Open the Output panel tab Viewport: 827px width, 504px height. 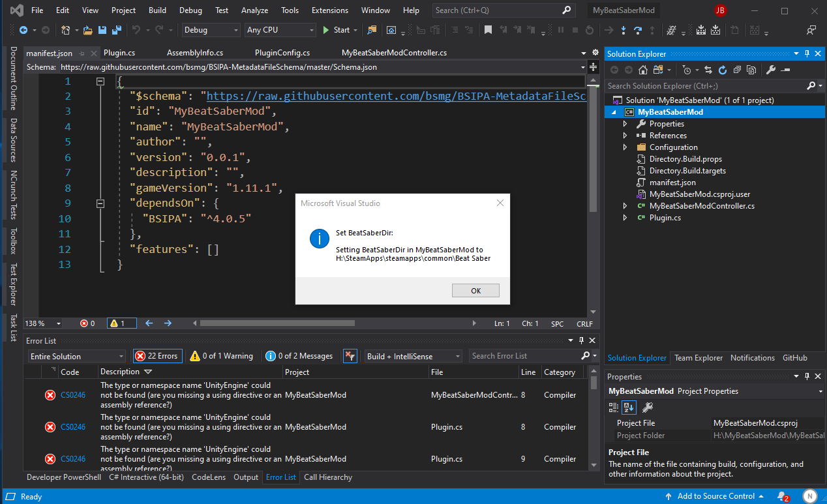click(x=246, y=477)
